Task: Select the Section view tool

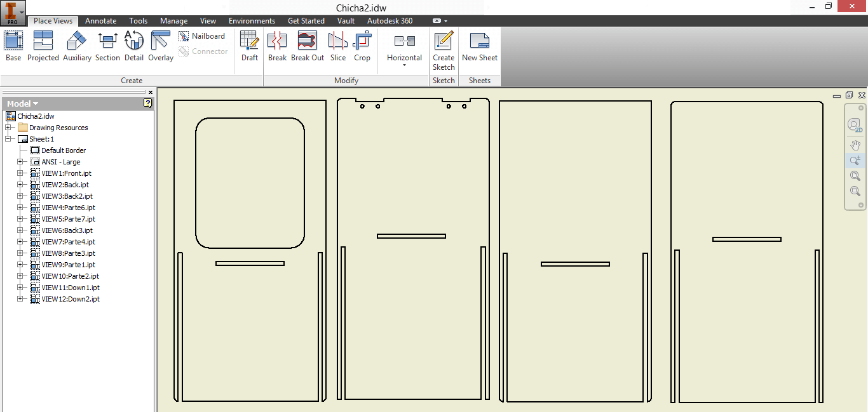Action: tap(107, 46)
